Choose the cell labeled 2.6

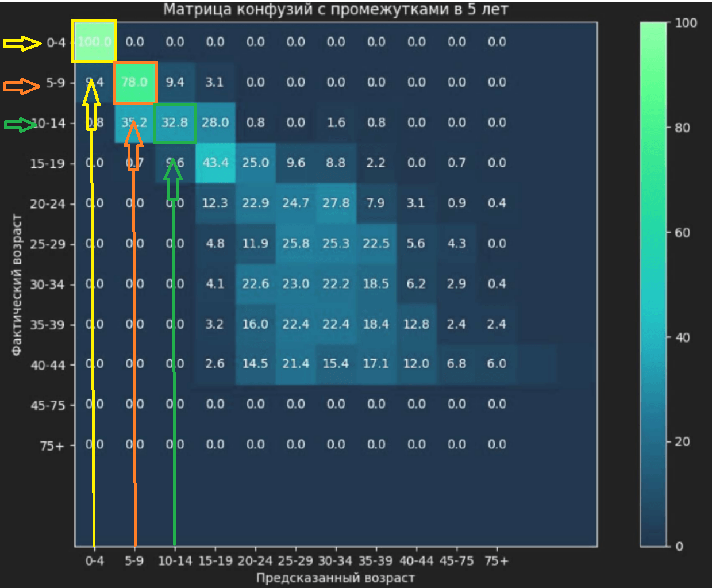pos(215,364)
